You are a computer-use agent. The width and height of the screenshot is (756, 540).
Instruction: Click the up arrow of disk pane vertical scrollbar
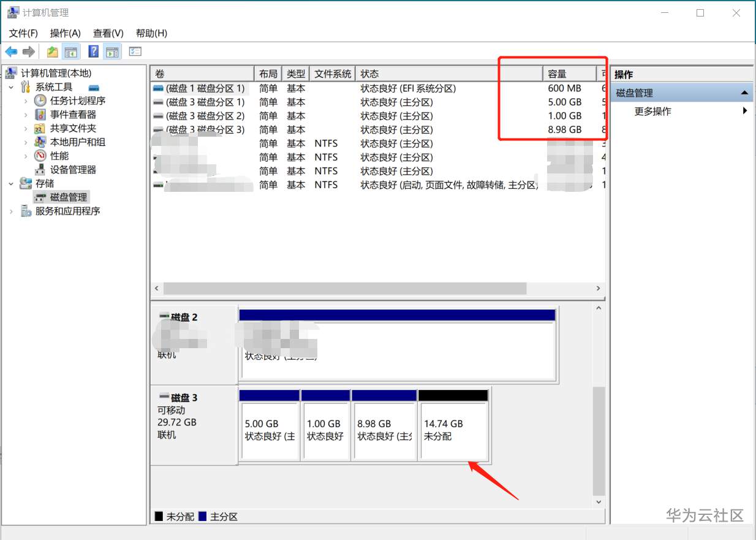click(x=599, y=307)
